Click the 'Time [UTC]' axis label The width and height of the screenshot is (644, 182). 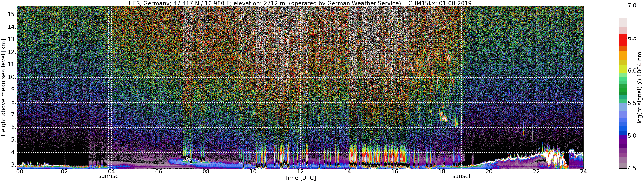pos(300,178)
